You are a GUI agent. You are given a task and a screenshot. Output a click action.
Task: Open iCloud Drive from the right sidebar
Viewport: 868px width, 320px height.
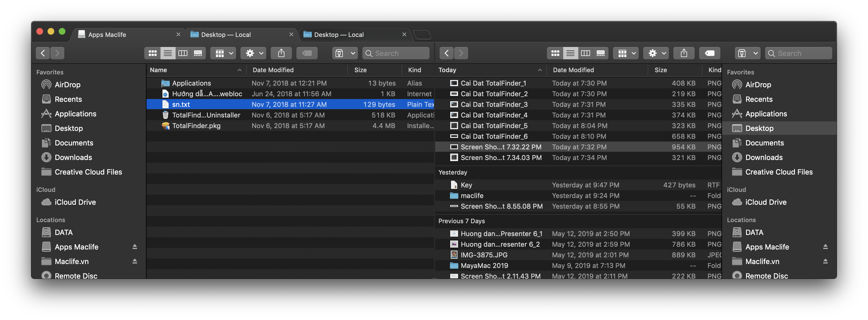[x=766, y=202]
